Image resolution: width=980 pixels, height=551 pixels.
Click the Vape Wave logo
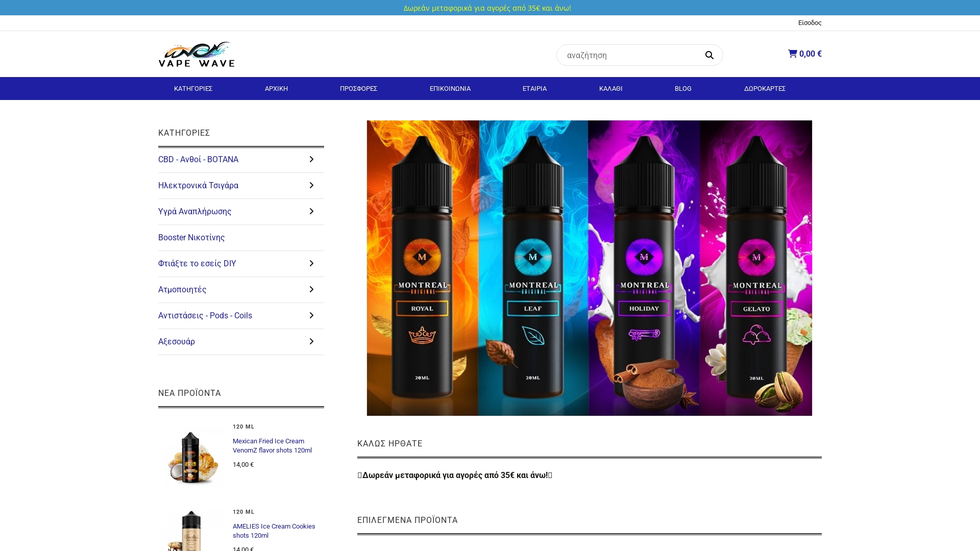pos(197,54)
